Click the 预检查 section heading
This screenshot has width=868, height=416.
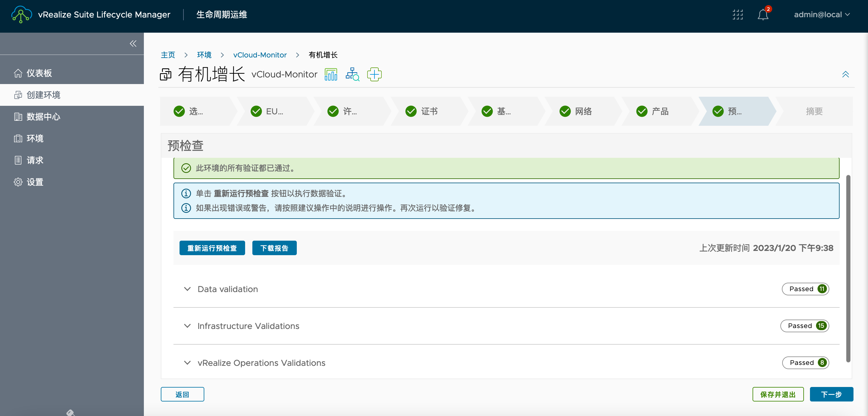[185, 146]
